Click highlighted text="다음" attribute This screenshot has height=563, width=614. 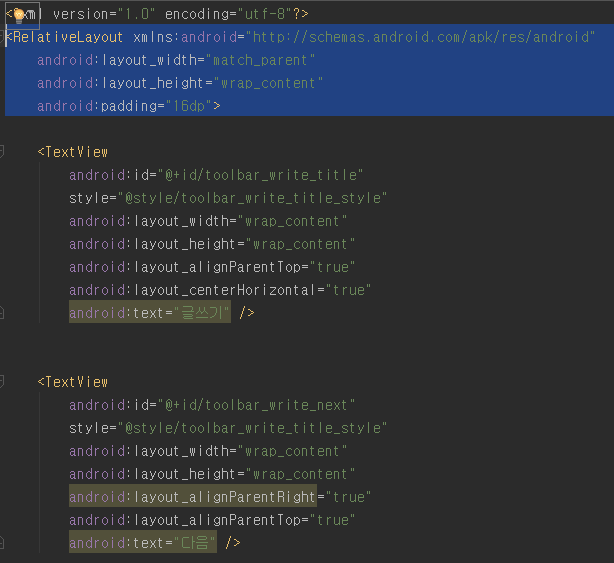click(x=143, y=543)
